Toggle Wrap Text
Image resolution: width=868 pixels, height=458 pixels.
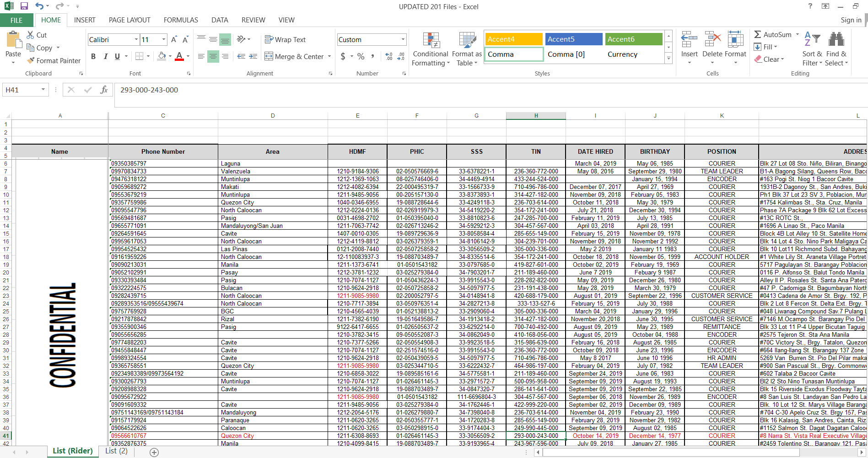[x=285, y=40]
